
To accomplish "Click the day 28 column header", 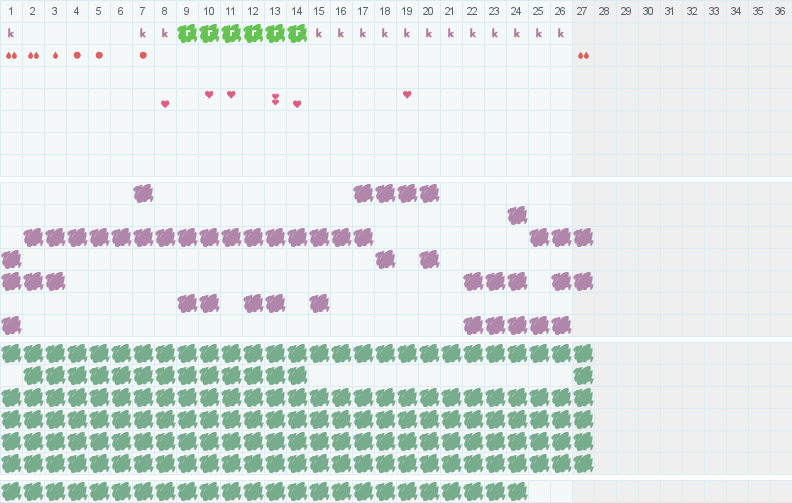I will pyautogui.click(x=605, y=11).
